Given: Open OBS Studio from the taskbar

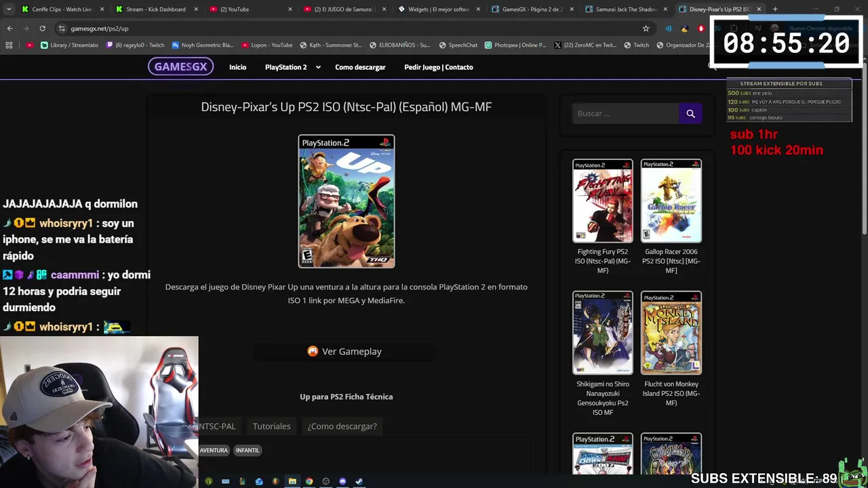Looking at the screenshot, I should [x=326, y=481].
